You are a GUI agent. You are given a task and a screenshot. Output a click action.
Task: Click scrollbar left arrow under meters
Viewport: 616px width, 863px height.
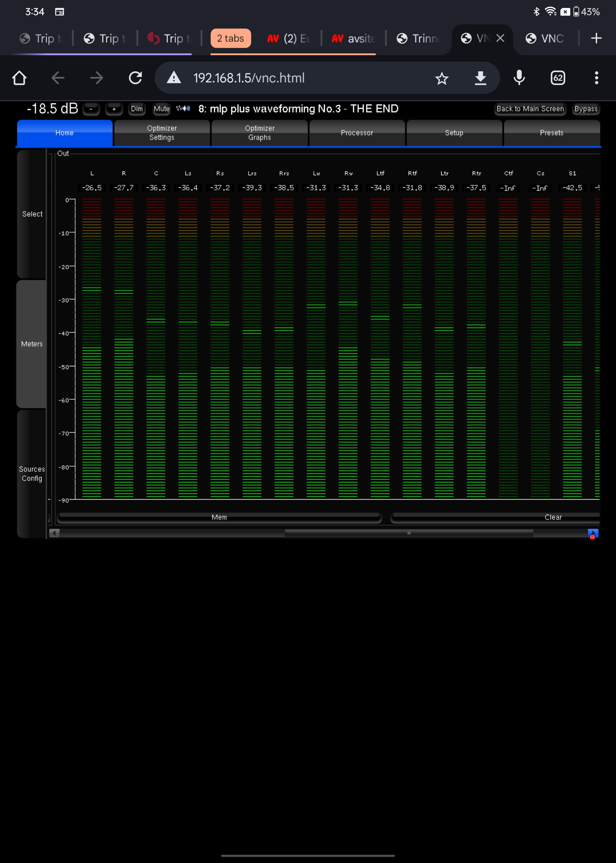54,533
